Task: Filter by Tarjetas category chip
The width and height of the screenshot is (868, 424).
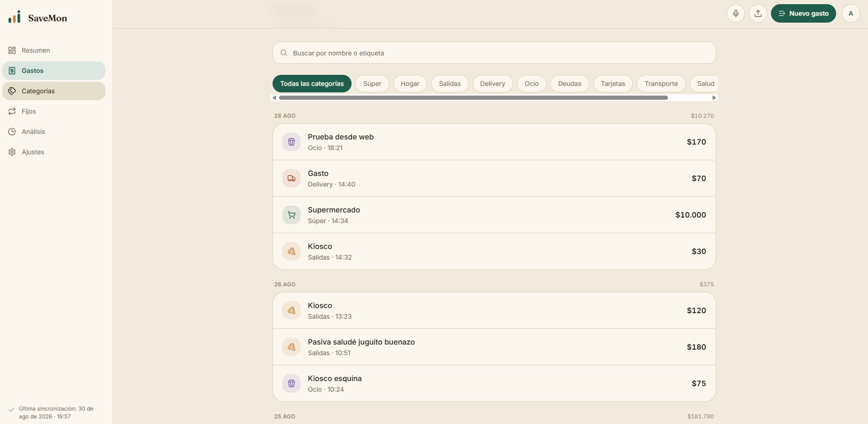Action: [x=613, y=84]
